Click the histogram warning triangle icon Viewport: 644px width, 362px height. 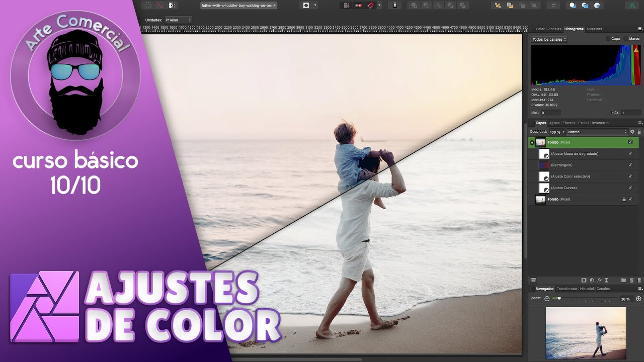[636, 50]
